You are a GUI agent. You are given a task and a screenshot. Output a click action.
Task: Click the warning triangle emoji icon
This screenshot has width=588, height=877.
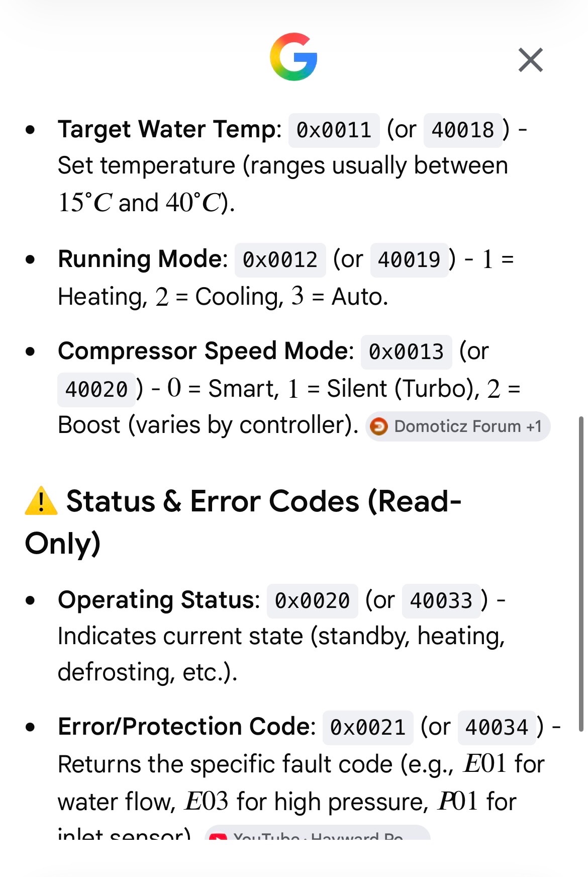tap(41, 501)
